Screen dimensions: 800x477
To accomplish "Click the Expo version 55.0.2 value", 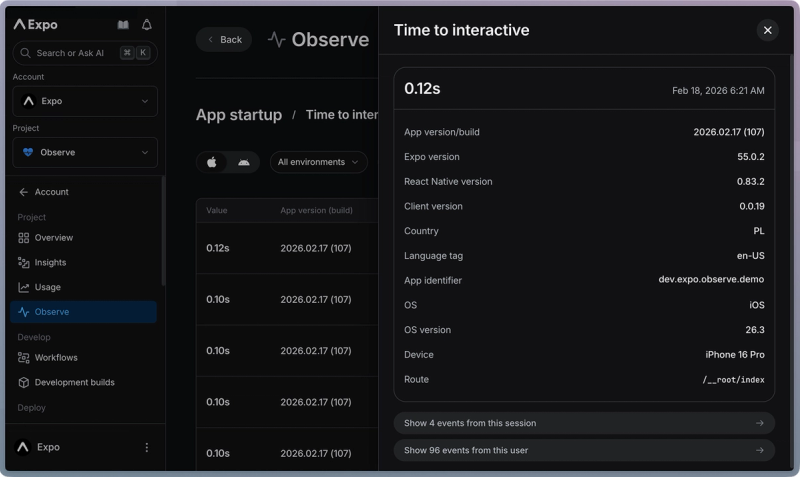I will point(751,157).
